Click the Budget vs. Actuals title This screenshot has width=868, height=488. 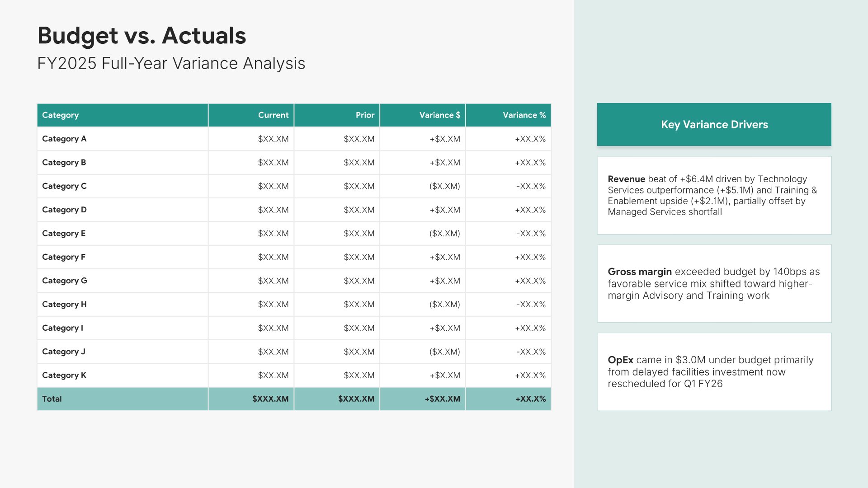(142, 36)
